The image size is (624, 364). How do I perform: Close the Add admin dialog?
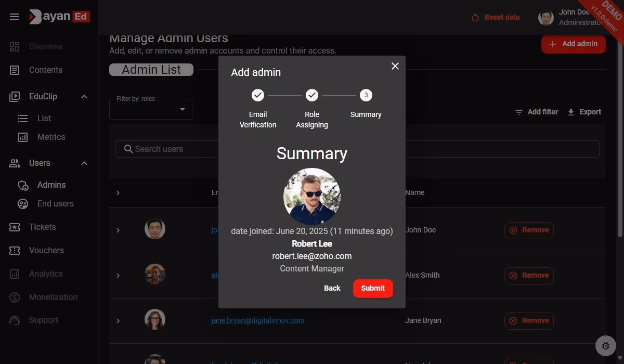395,66
